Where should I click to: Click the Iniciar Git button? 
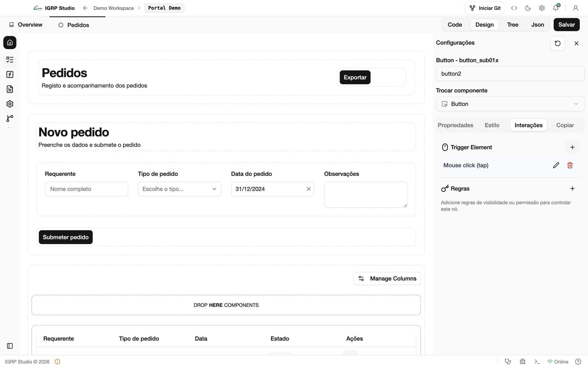485,8
